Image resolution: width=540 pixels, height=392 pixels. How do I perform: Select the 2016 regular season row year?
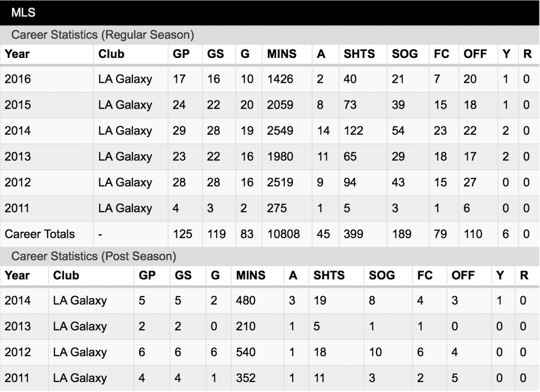[17, 79]
